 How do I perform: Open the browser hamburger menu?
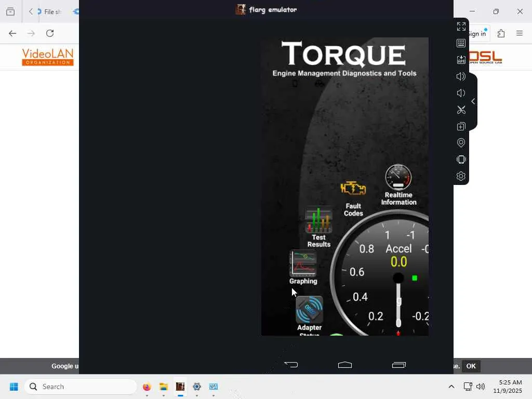coord(520,33)
